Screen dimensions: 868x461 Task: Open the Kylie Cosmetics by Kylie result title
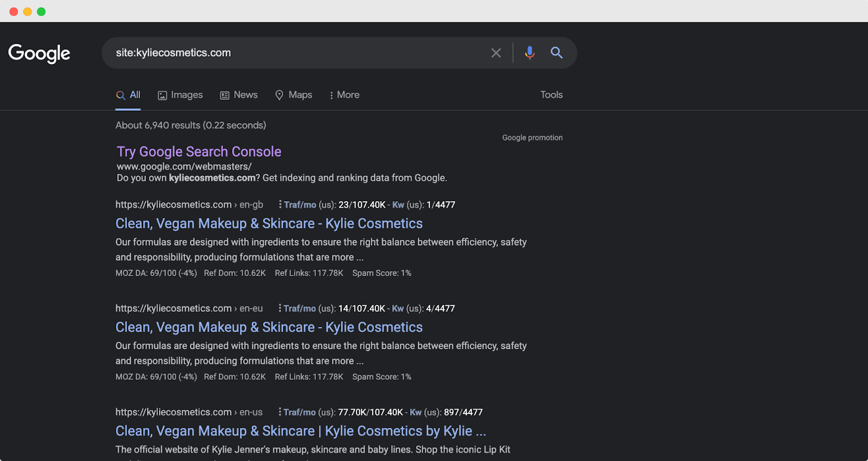[x=301, y=431]
